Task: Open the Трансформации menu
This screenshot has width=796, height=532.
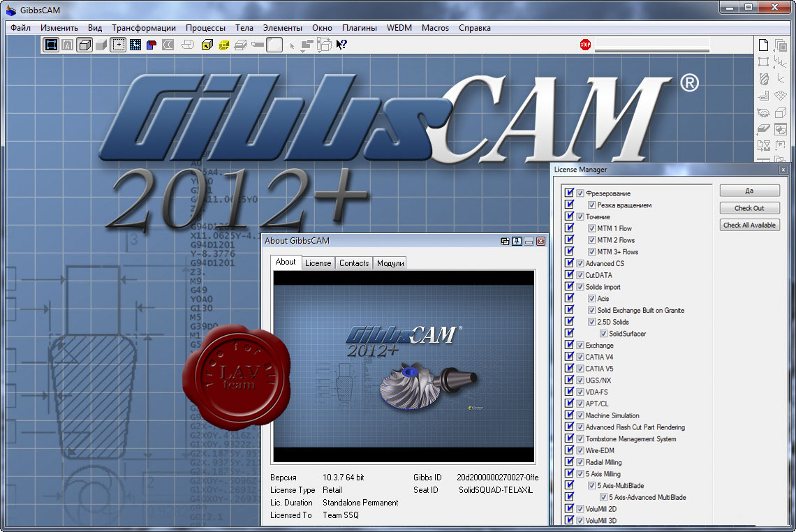Action: [144, 28]
